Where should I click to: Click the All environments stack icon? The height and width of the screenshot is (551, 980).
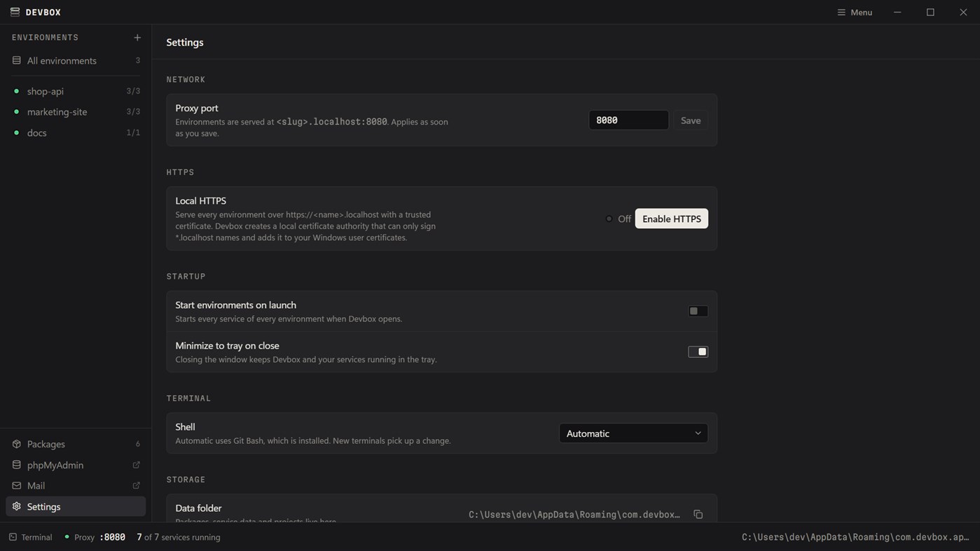(x=17, y=60)
